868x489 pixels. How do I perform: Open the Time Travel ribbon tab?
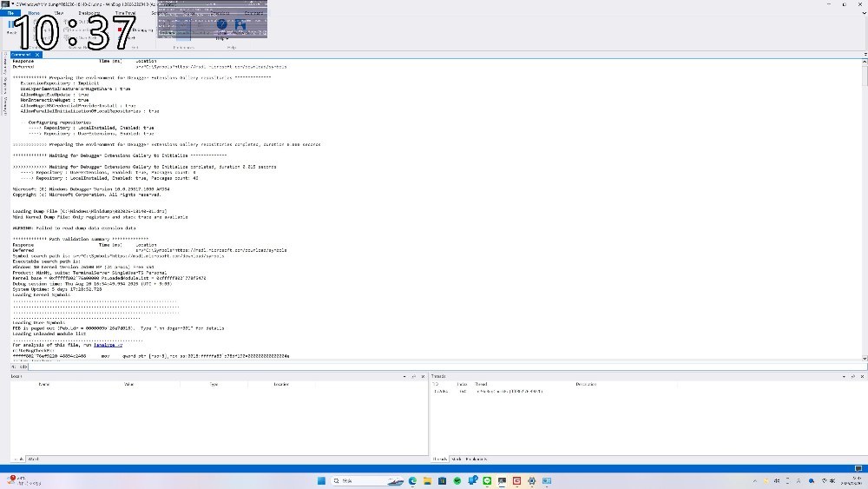pos(125,13)
